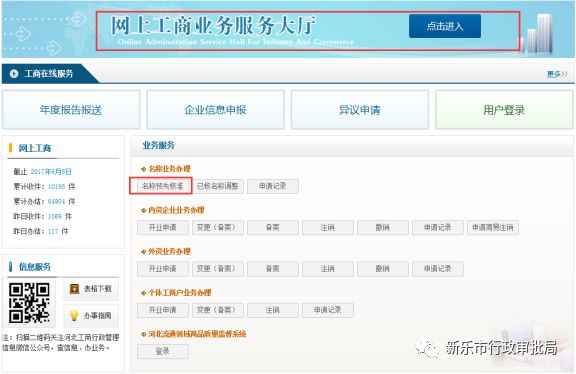The height and width of the screenshot is (374, 576).
Task: Open the 办事指南 link text
Action: (x=97, y=316)
